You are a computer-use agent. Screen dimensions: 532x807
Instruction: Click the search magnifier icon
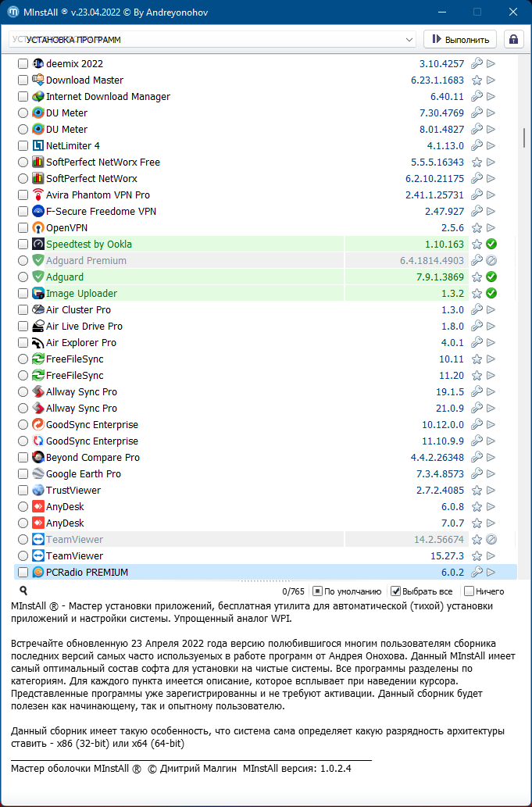pos(23,591)
